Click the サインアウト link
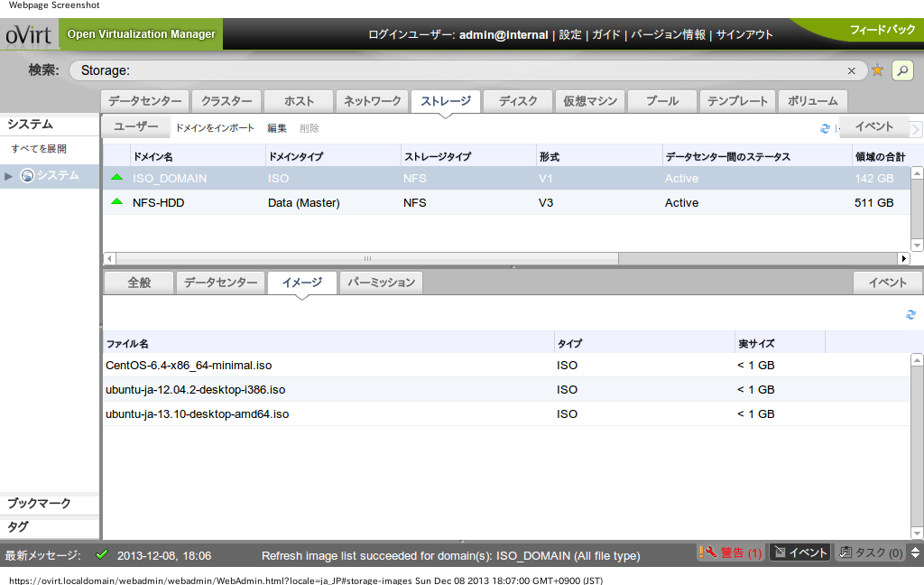 coord(744,34)
